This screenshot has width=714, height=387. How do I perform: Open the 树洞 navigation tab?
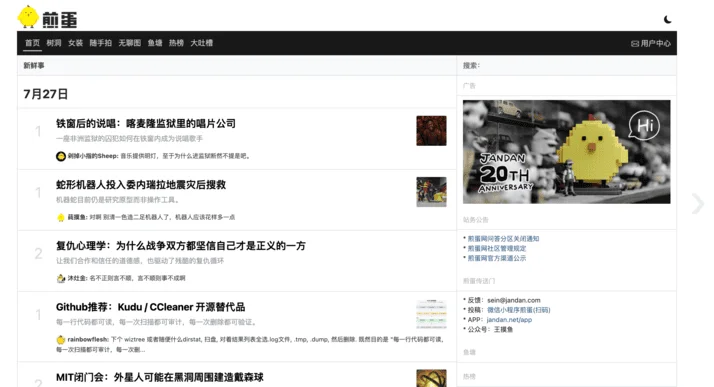coord(54,43)
